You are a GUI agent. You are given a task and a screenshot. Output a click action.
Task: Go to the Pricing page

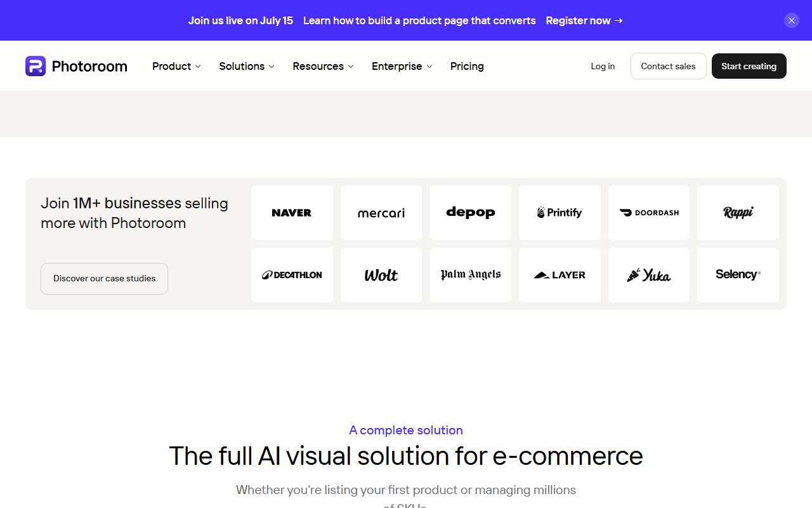click(467, 66)
